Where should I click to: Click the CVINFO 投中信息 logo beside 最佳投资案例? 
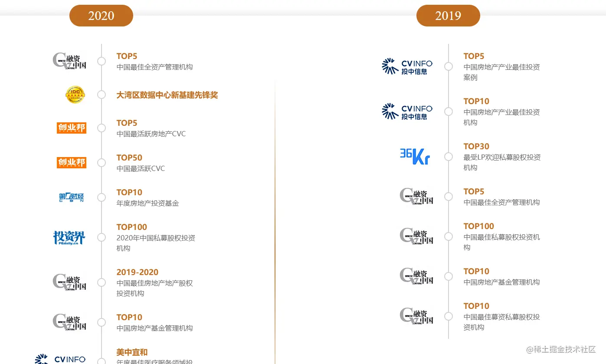click(x=407, y=66)
